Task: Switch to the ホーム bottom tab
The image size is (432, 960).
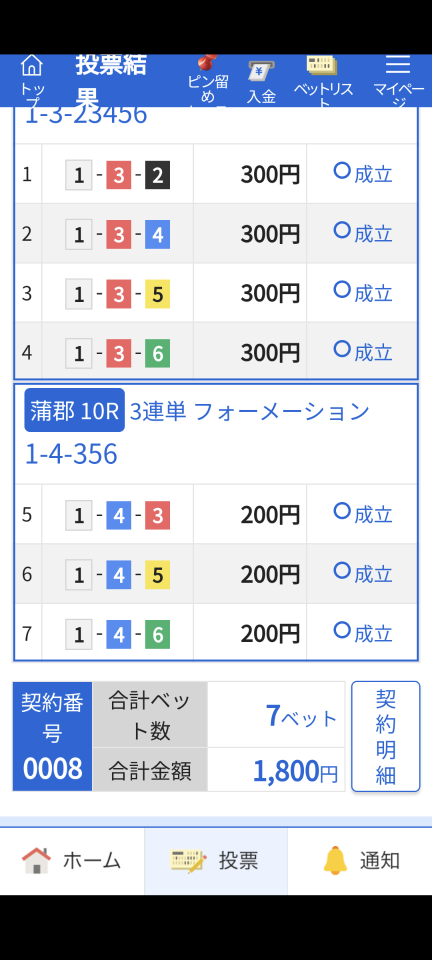Action: coord(72,861)
